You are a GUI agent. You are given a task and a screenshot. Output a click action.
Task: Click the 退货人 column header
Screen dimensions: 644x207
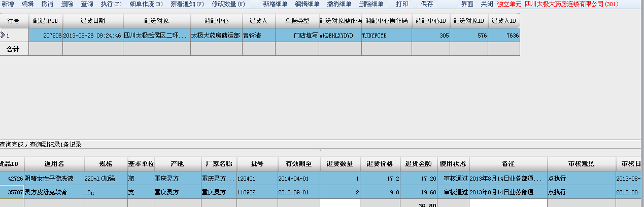pyautogui.click(x=259, y=21)
